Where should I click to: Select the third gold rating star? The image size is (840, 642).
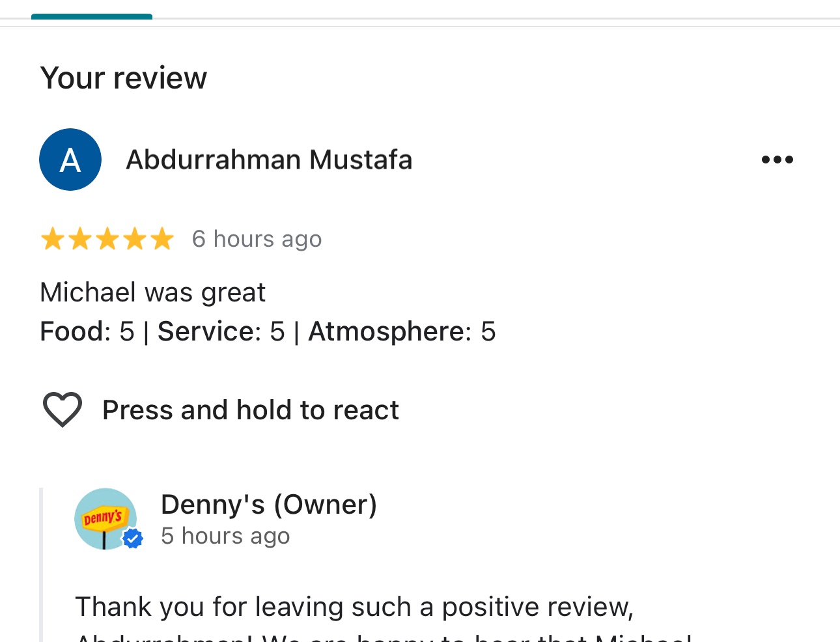[x=107, y=239]
